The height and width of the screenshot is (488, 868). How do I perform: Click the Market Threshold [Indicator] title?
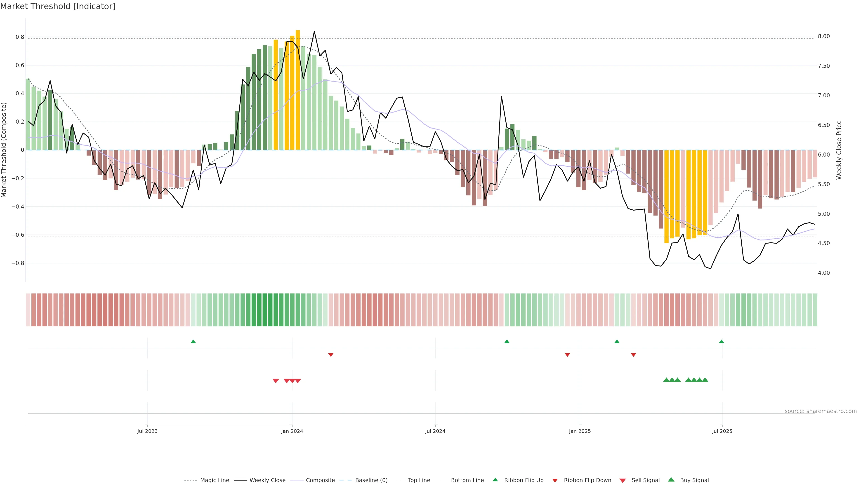(58, 6)
